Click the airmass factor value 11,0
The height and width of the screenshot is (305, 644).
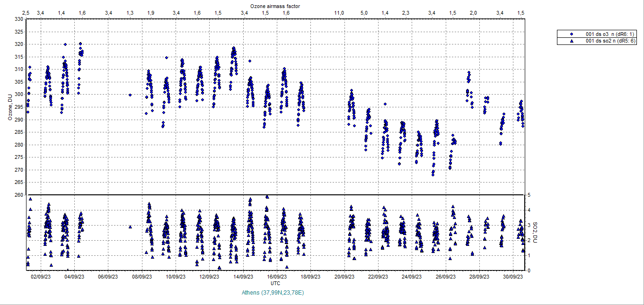[339, 13]
